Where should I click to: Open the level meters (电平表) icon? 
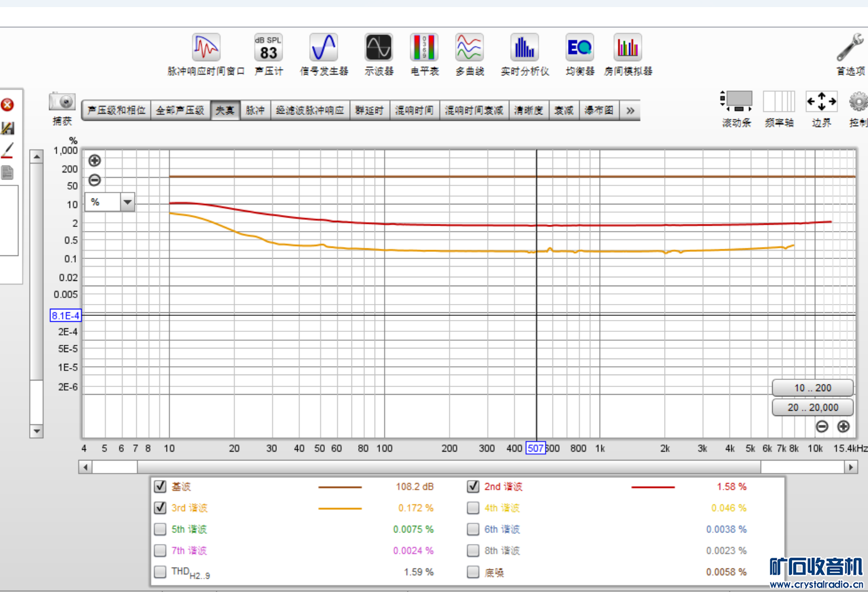(x=425, y=48)
